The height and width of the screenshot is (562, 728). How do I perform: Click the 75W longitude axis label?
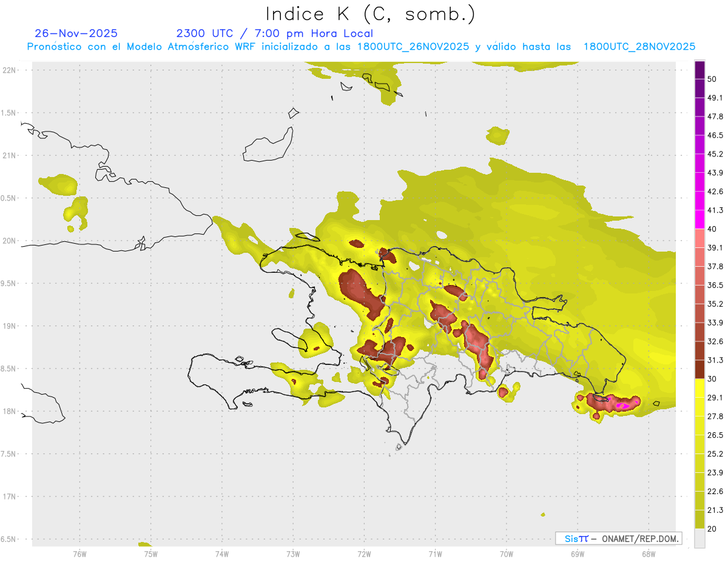[x=150, y=554]
